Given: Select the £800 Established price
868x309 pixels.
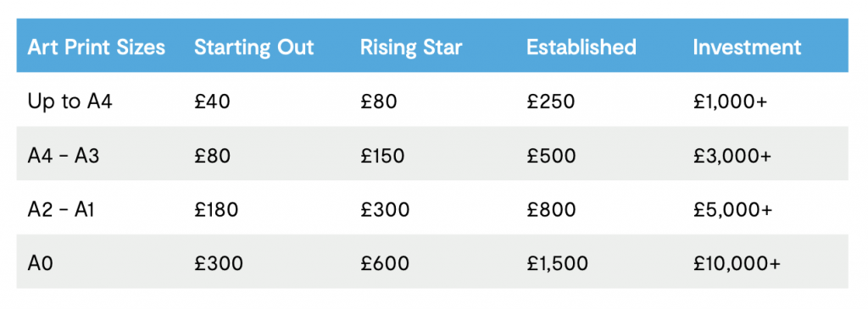Looking at the screenshot, I should pos(551,210).
